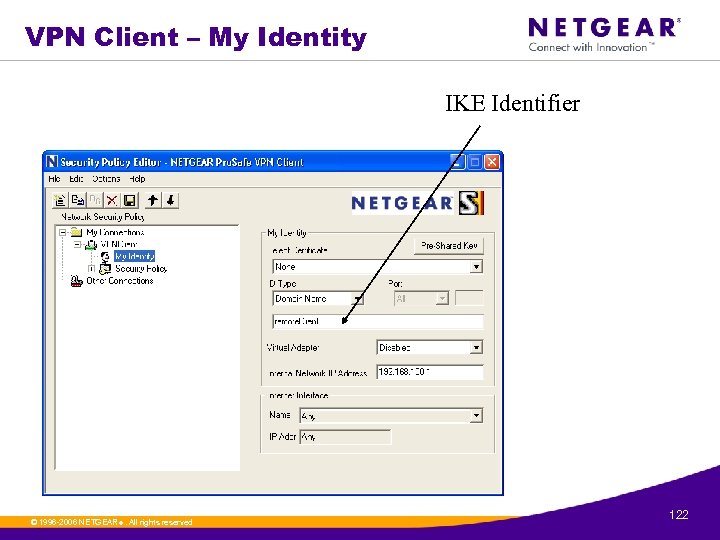Open the Virtual Adapter dropdown showing Disabled
This screenshot has height=540, width=720.
point(429,348)
